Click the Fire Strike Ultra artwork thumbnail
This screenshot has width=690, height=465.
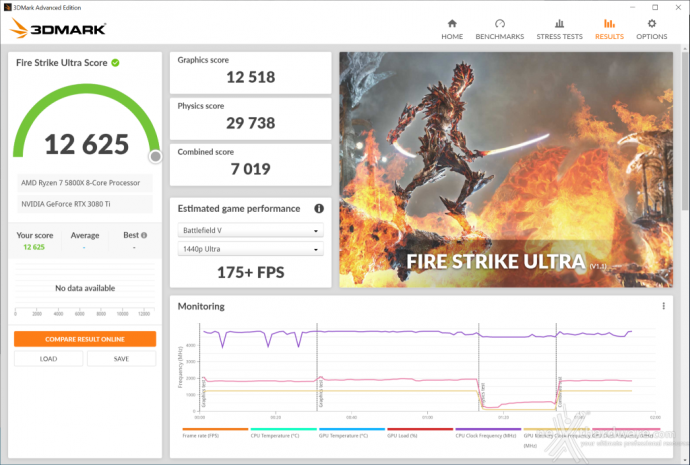click(506, 170)
